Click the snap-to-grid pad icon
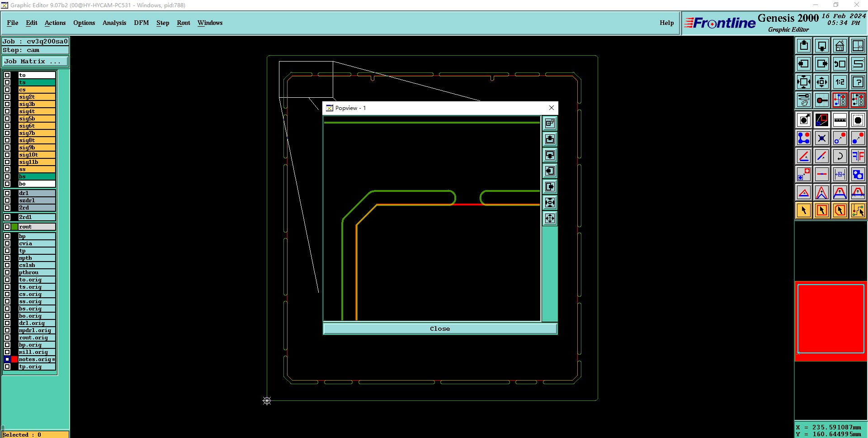868x438 pixels. pyautogui.click(x=822, y=100)
